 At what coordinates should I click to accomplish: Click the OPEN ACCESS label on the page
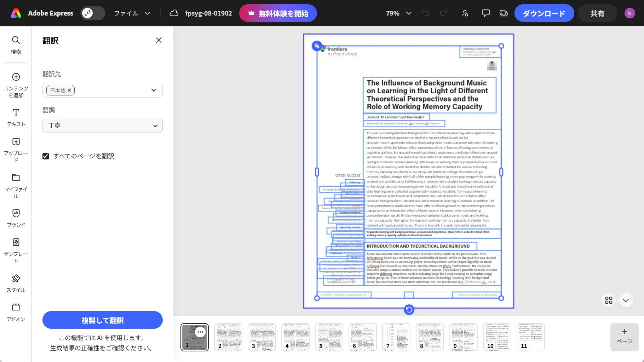click(x=348, y=175)
